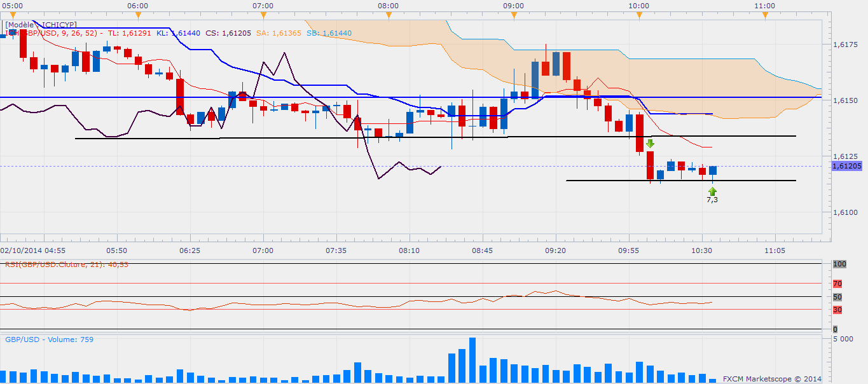Click the green up arrow trade marker
868x384 pixels.
pyautogui.click(x=712, y=190)
